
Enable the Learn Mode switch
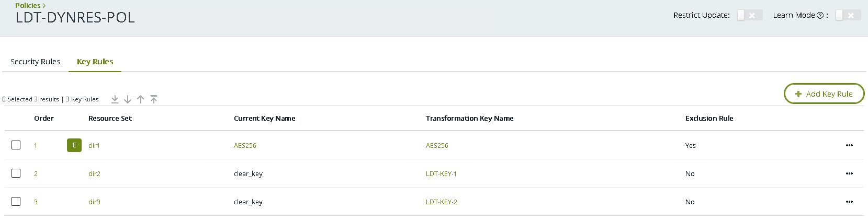click(x=848, y=15)
